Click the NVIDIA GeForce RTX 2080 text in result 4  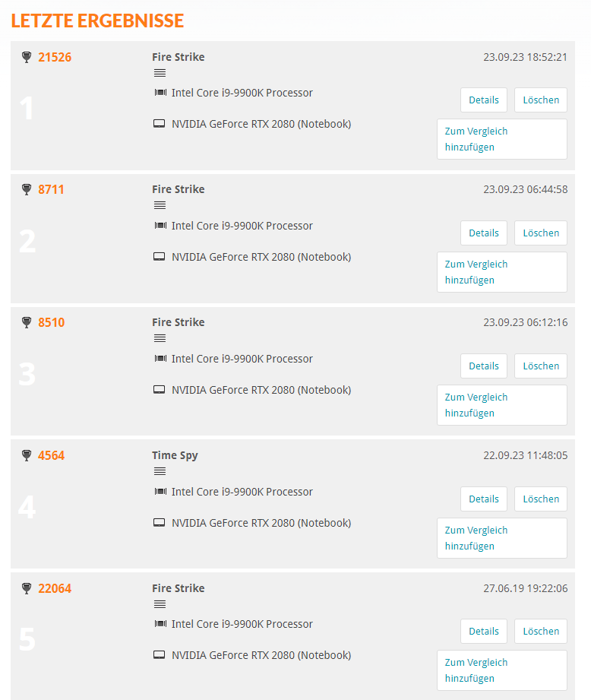tap(261, 523)
